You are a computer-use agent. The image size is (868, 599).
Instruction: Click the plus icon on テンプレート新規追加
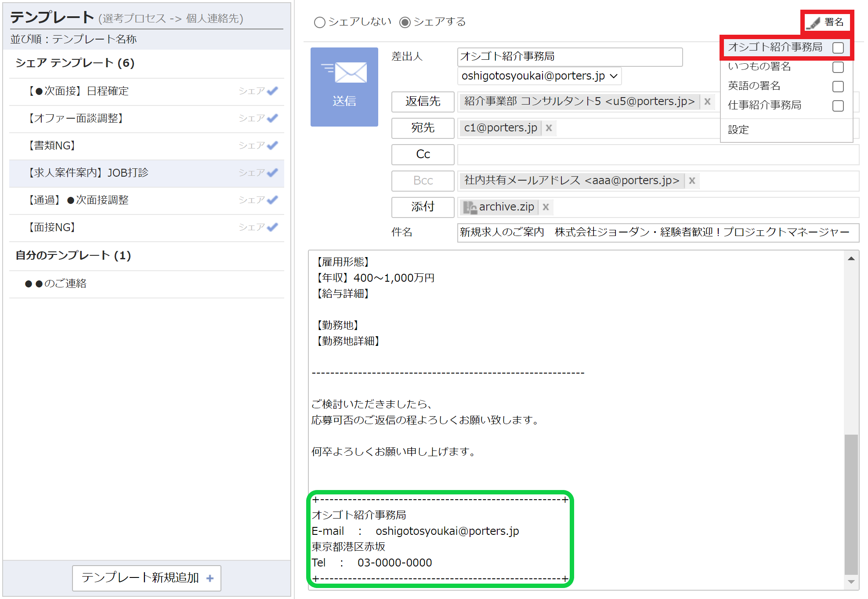(210, 578)
